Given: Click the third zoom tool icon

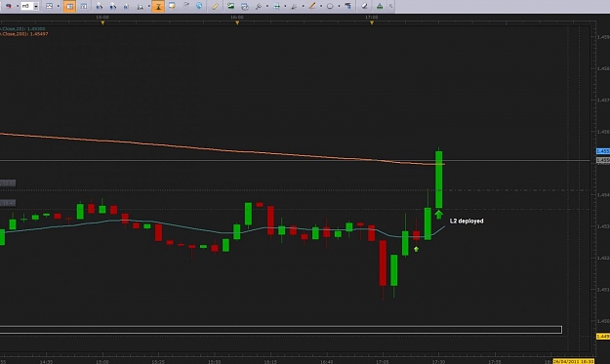Looking at the screenshot, I should (x=126, y=6).
